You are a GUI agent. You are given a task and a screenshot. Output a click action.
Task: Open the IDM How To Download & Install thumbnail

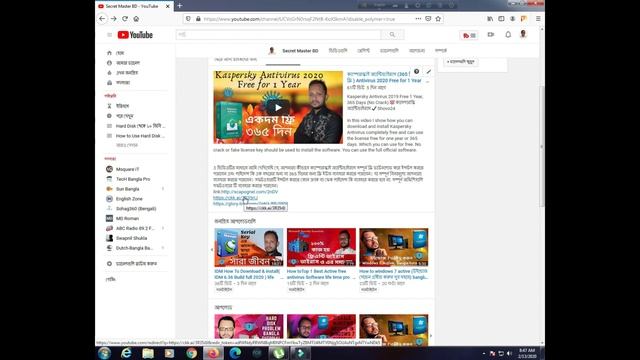click(x=249, y=247)
